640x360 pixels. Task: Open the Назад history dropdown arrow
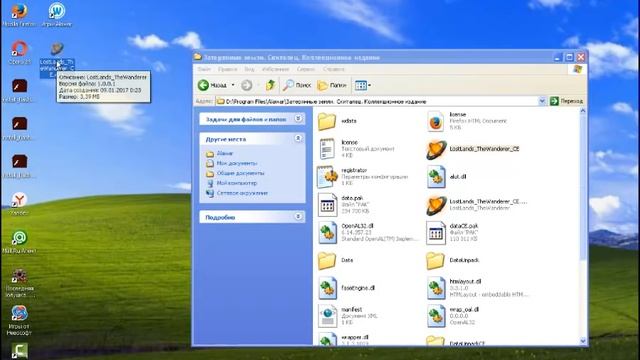pyautogui.click(x=233, y=85)
